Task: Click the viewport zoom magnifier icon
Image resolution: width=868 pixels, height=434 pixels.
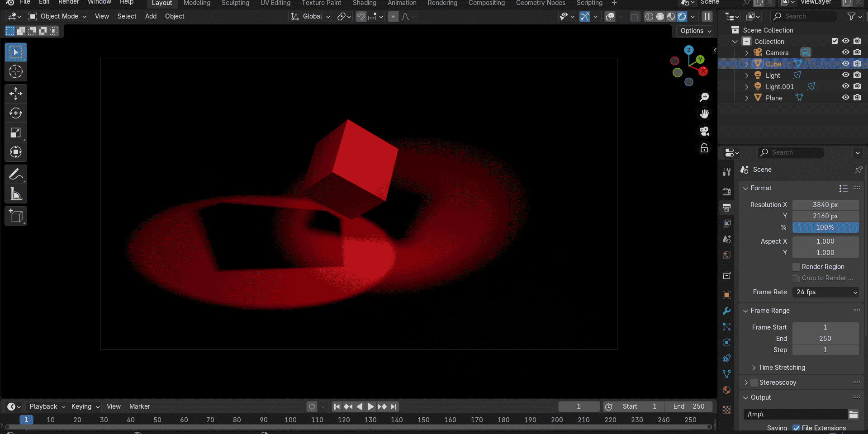Action: pyautogui.click(x=704, y=97)
